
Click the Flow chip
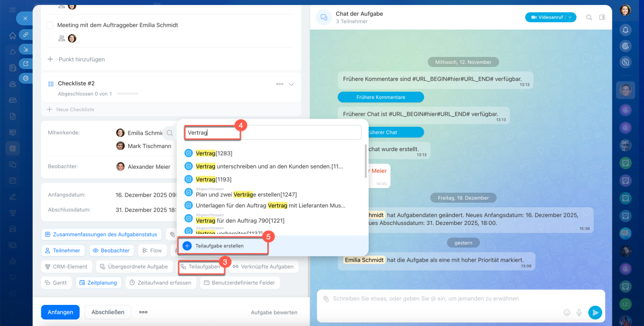point(152,251)
